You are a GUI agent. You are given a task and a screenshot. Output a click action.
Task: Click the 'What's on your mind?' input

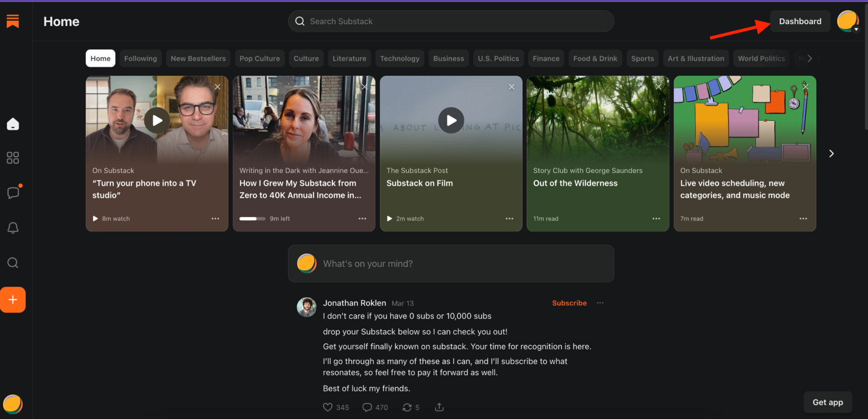451,264
